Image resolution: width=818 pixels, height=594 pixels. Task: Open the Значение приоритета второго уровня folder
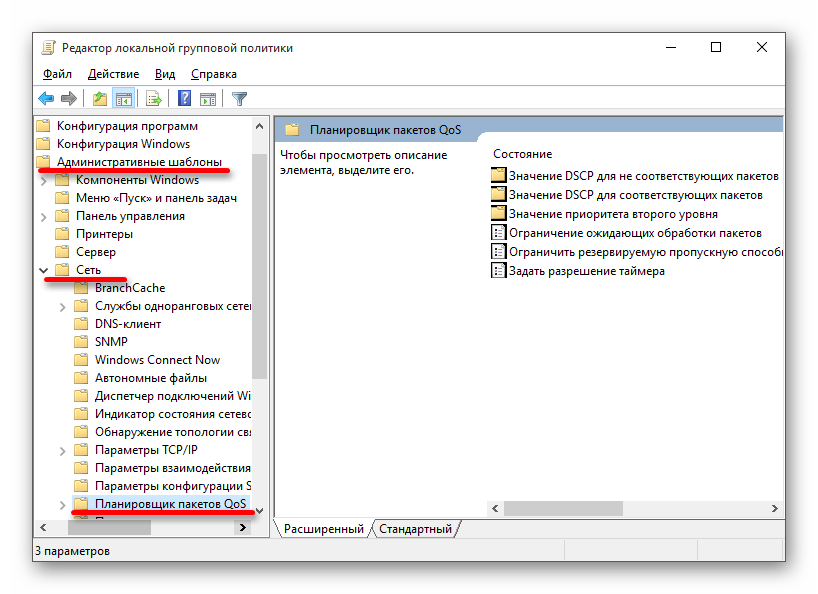(612, 214)
